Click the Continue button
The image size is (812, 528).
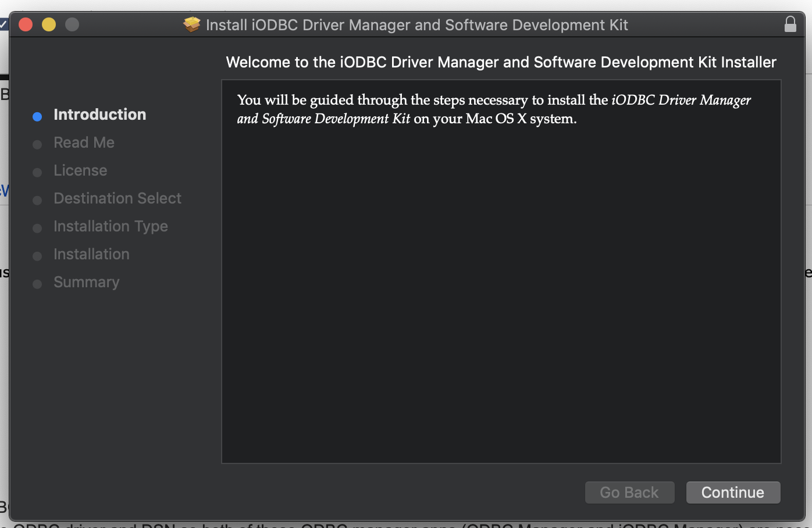click(x=733, y=493)
